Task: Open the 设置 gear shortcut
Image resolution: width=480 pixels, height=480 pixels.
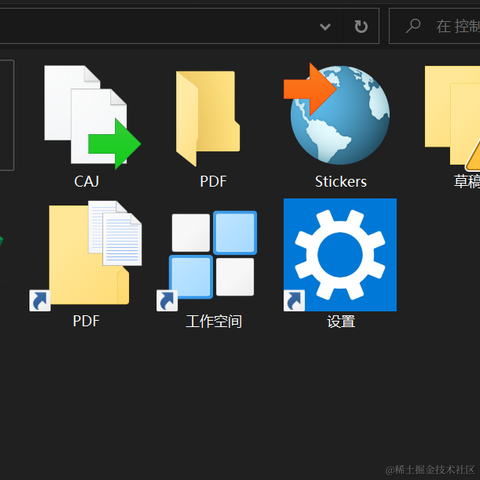Action: tap(340, 255)
